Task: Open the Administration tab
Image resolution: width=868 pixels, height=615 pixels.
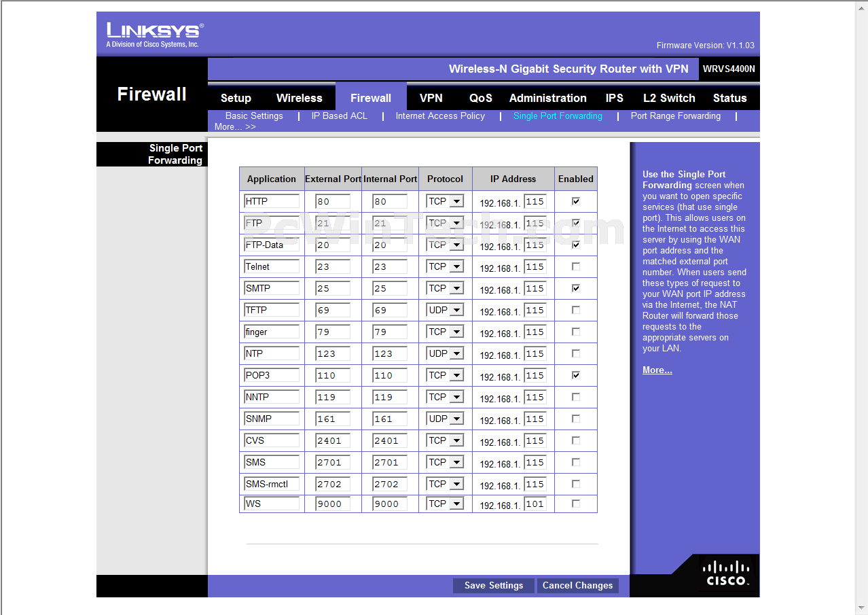Action: coord(548,98)
